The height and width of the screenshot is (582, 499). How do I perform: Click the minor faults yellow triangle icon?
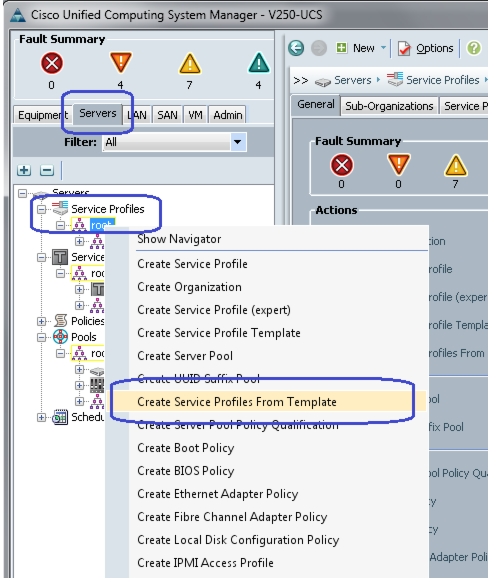click(x=190, y=64)
